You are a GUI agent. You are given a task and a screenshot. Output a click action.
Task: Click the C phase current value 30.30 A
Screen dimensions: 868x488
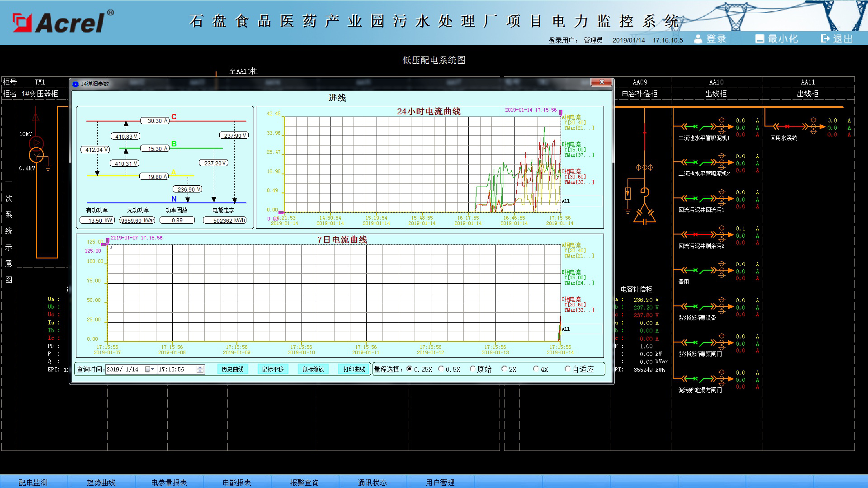click(155, 121)
